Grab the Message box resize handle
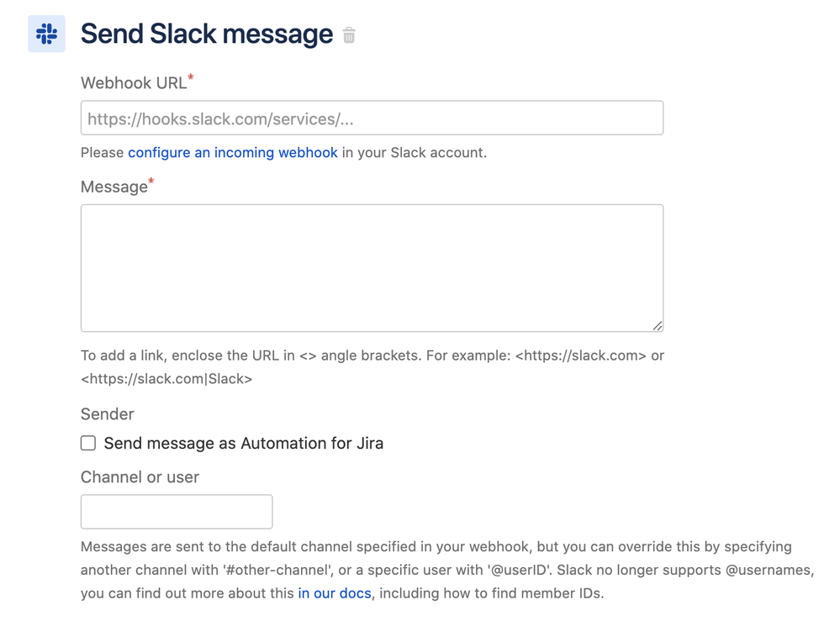This screenshot has width=840, height=626. [657, 325]
